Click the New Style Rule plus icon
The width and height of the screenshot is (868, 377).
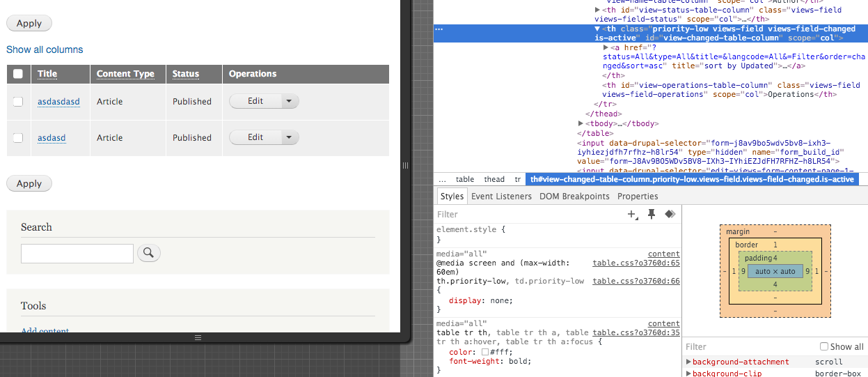[x=632, y=215]
